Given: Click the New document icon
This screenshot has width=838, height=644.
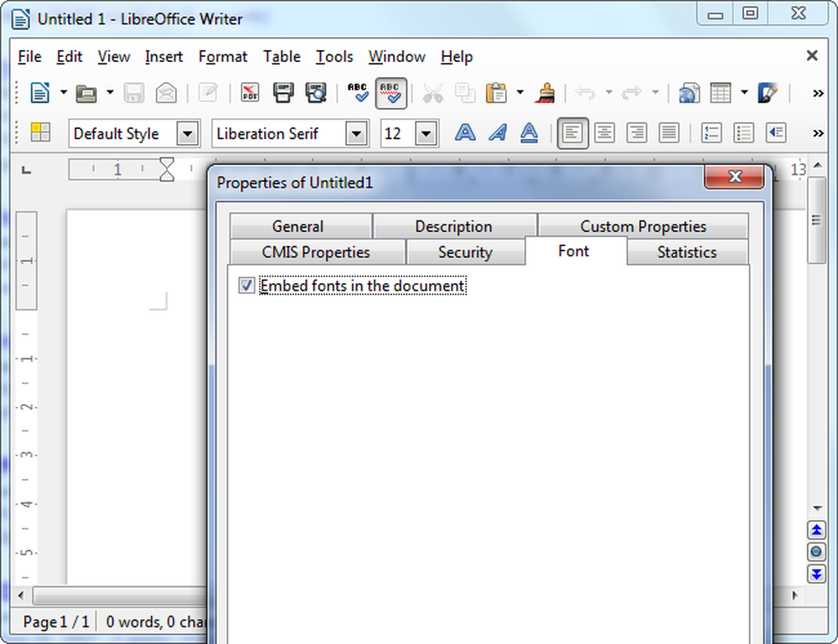Looking at the screenshot, I should [x=40, y=93].
